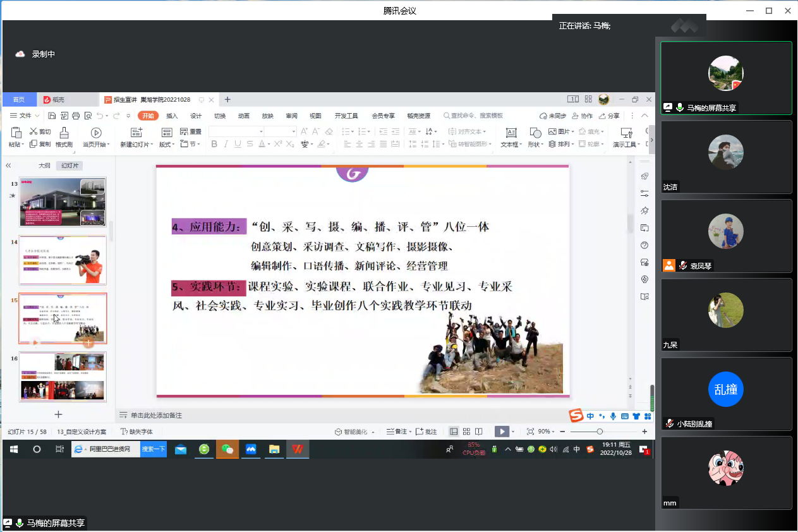Switch to the Animation (动画) ribbon tab
The width and height of the screenshot is (798, 532).
244,116
